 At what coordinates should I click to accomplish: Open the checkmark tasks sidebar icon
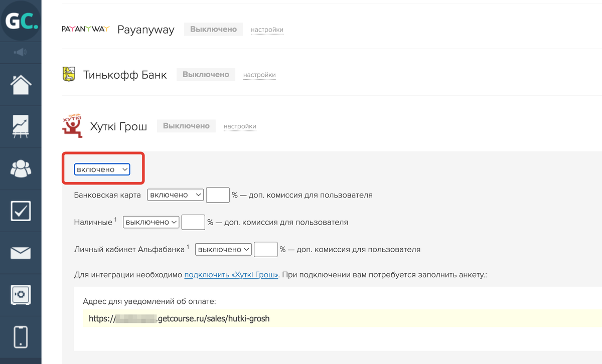(21, 211)
